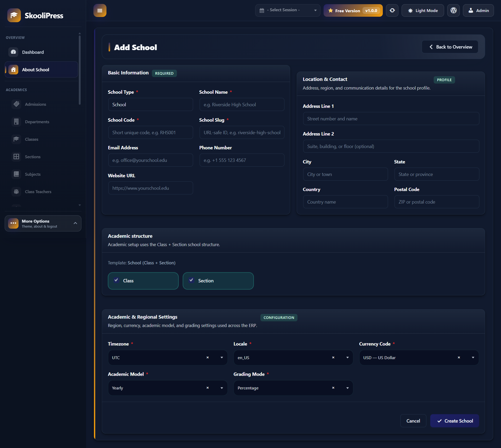The image size is (501, 448).
Task: Click the refresh sync icon button
Action: click(x=392, y=10)
